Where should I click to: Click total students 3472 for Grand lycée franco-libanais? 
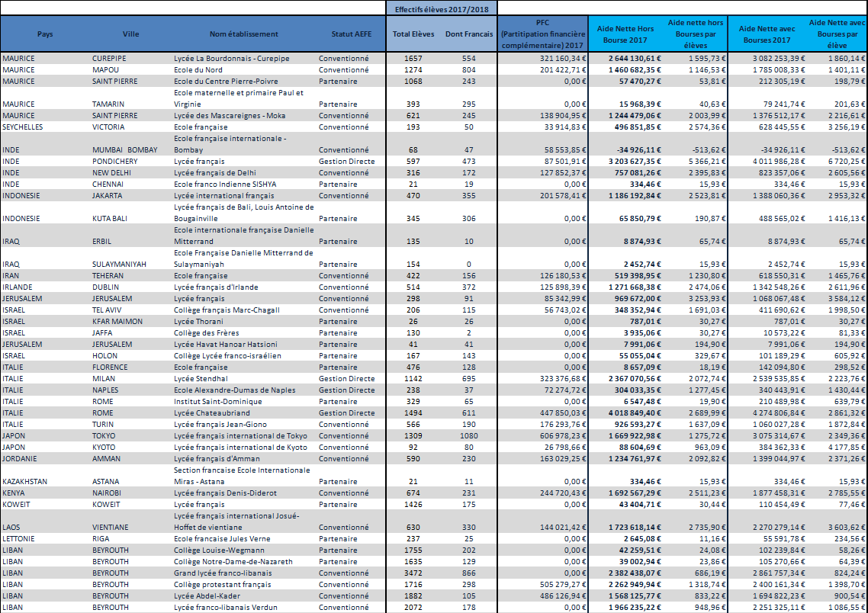click(413, 573)
